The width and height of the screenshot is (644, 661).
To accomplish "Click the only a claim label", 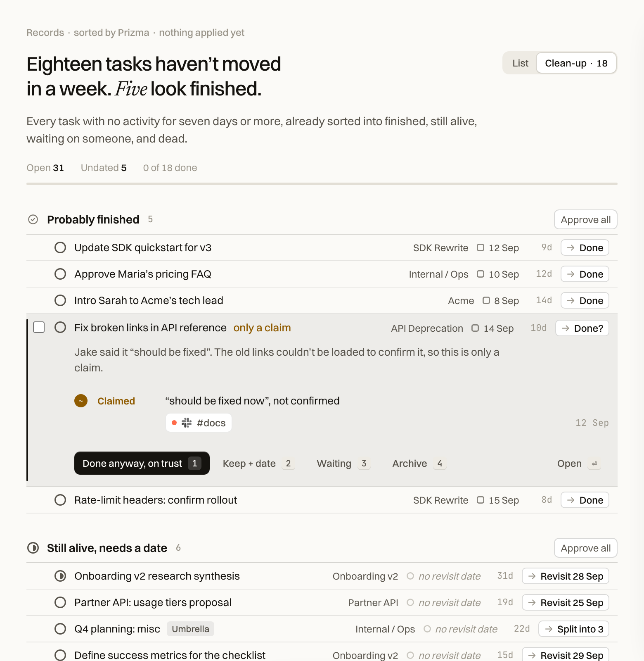I will coord(262,328).
